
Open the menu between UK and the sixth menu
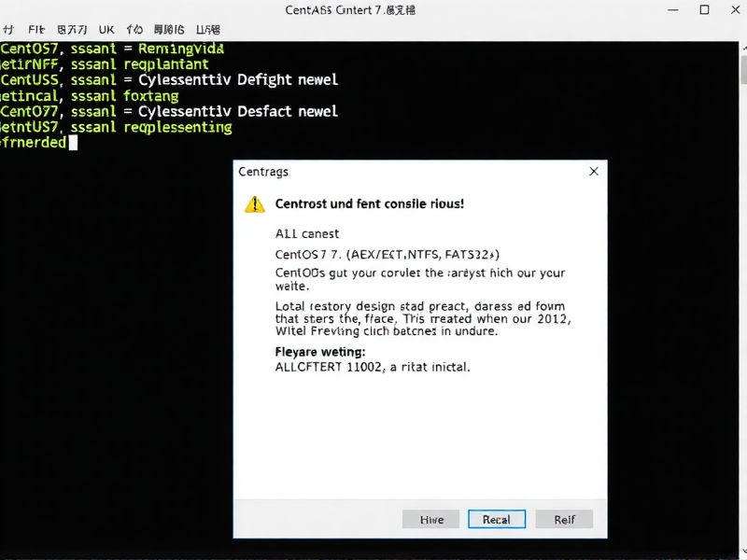[x=134, y=30]
